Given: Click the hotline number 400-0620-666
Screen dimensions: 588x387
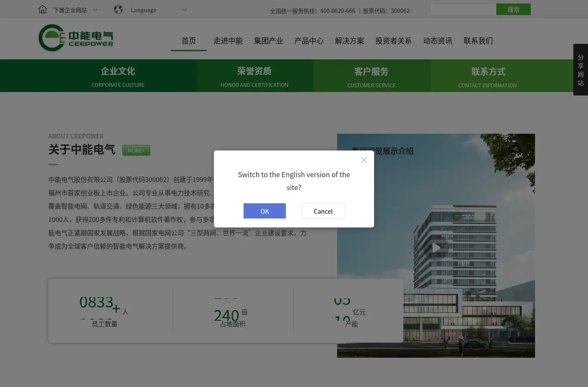Looking at the screenshot, I should point(337,11).
